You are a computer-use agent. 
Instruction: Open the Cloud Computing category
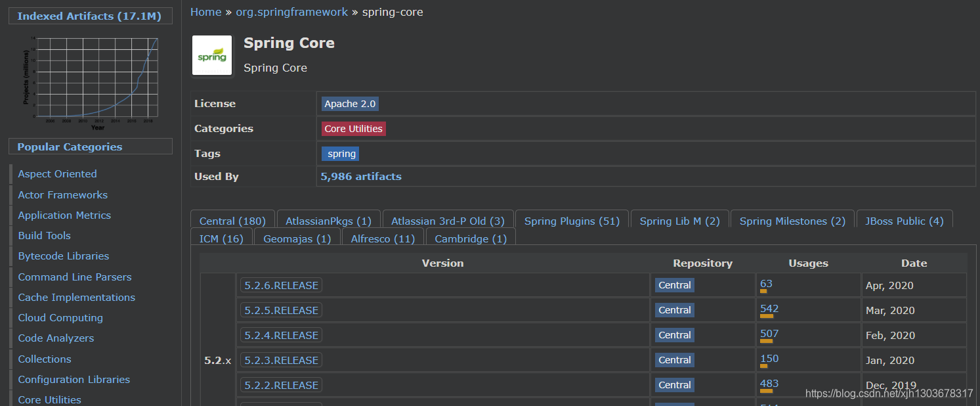pos(60,318)
